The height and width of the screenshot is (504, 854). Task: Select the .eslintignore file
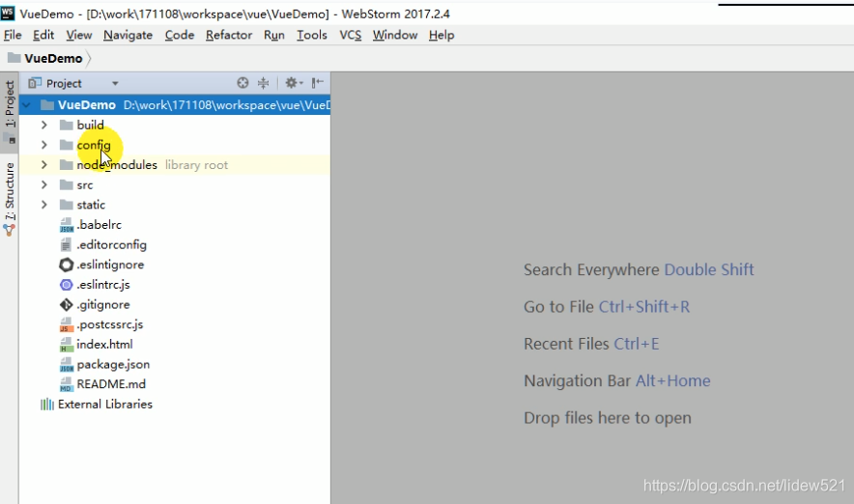click(110, 265)
